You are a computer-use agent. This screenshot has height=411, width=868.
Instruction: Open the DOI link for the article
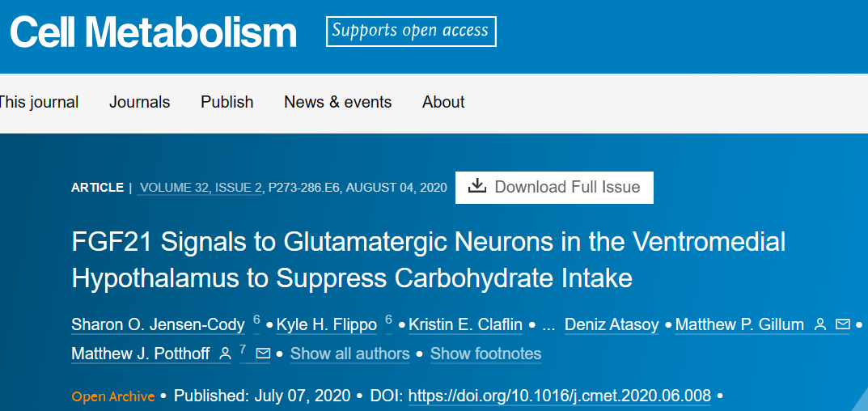[560, 396]
